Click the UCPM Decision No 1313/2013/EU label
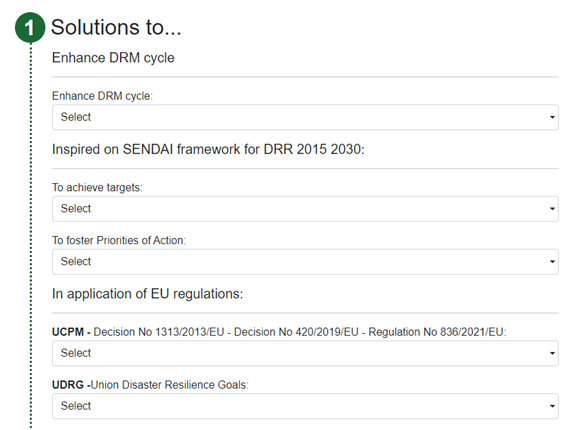 coord(279,332)
